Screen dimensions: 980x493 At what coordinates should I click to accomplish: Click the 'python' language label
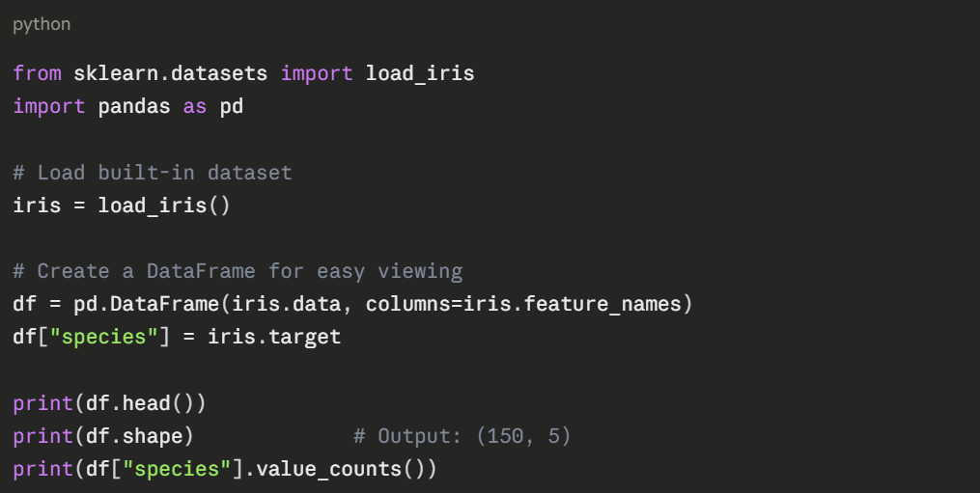(x=42, y=24)
